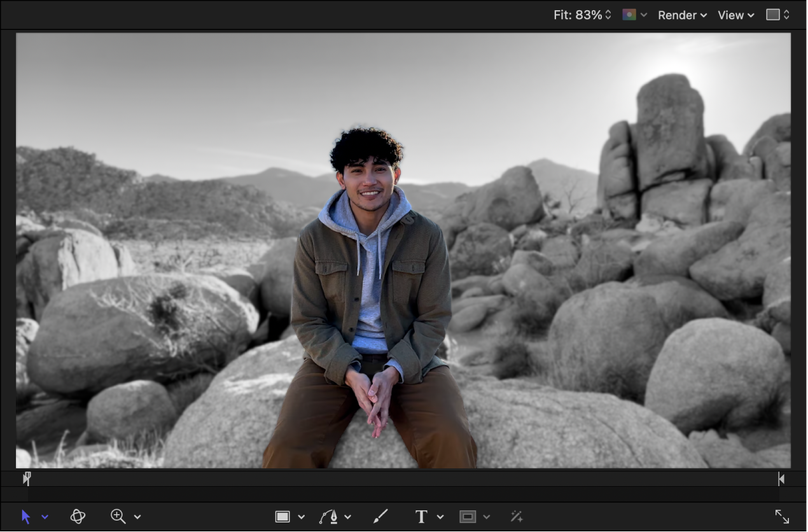The width and height of the screenshot is (808, 532).
Task: Click the playhead pin above the timeline
Action: tap(27, 478)
